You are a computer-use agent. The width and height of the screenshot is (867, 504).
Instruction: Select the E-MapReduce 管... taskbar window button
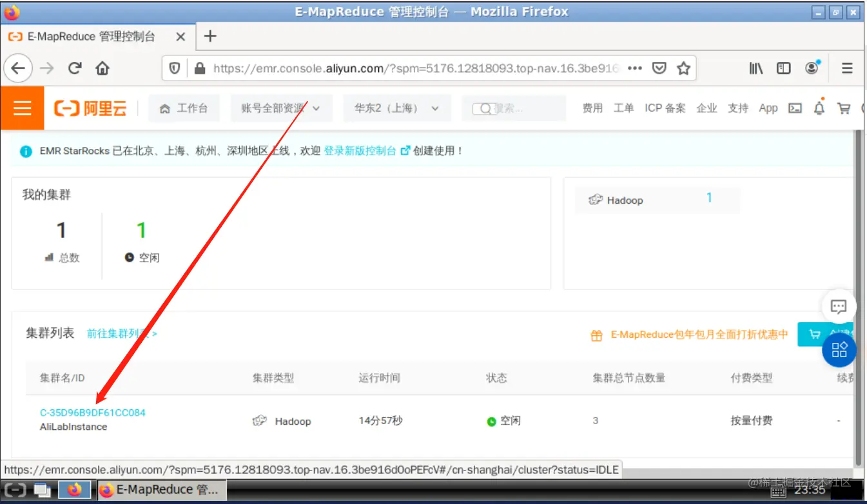(x=161, y=490)
